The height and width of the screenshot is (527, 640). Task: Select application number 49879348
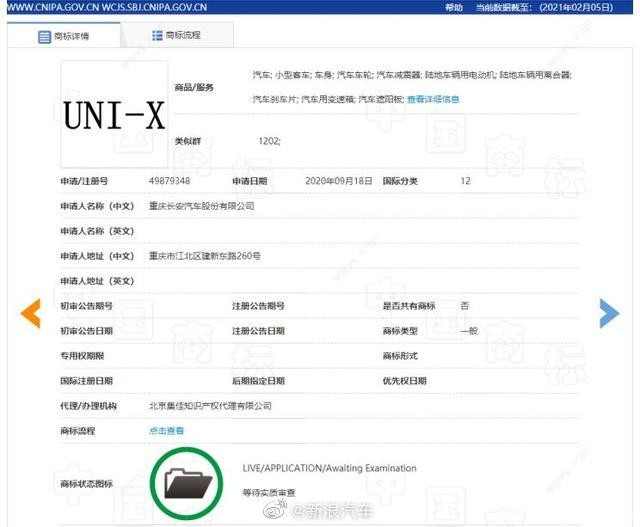[x=169, y=181]
